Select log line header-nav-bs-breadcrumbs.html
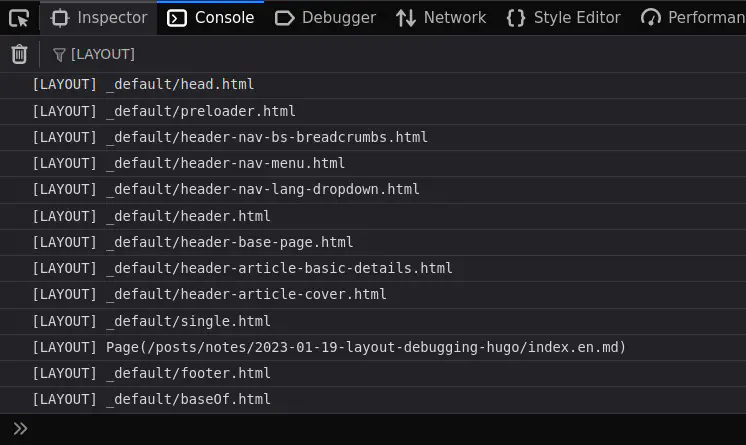 point(373,138)
